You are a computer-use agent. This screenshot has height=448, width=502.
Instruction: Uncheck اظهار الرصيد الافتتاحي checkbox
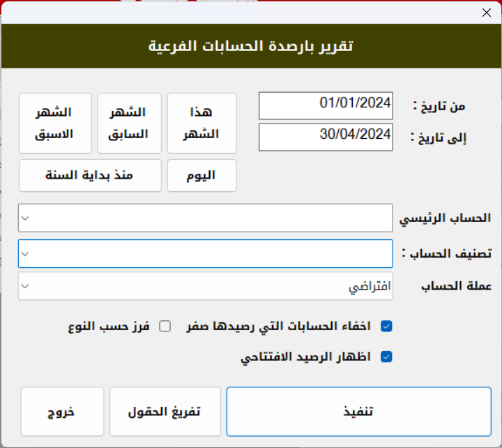point(386,357)
